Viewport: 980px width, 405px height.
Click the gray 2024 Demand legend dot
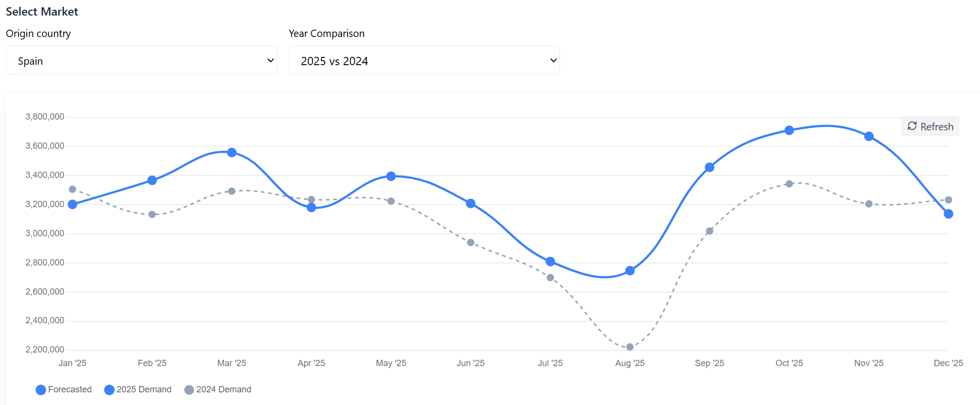(189, 389)
